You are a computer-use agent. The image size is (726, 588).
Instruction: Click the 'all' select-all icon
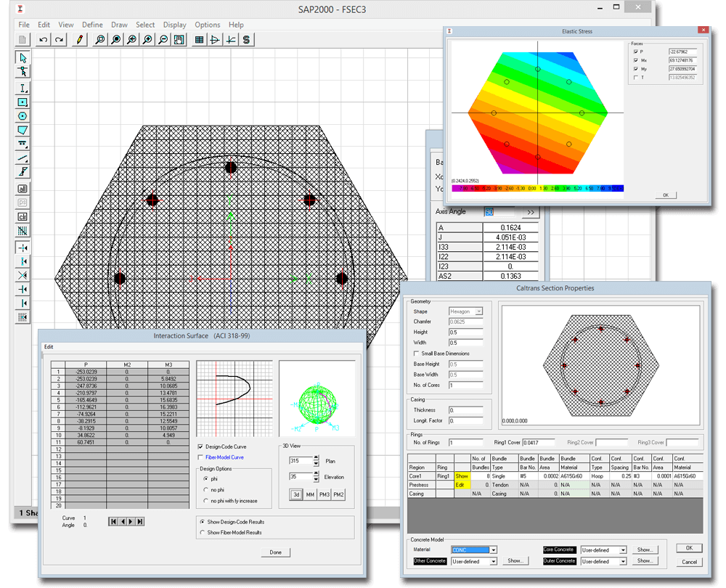click(23, 189)
